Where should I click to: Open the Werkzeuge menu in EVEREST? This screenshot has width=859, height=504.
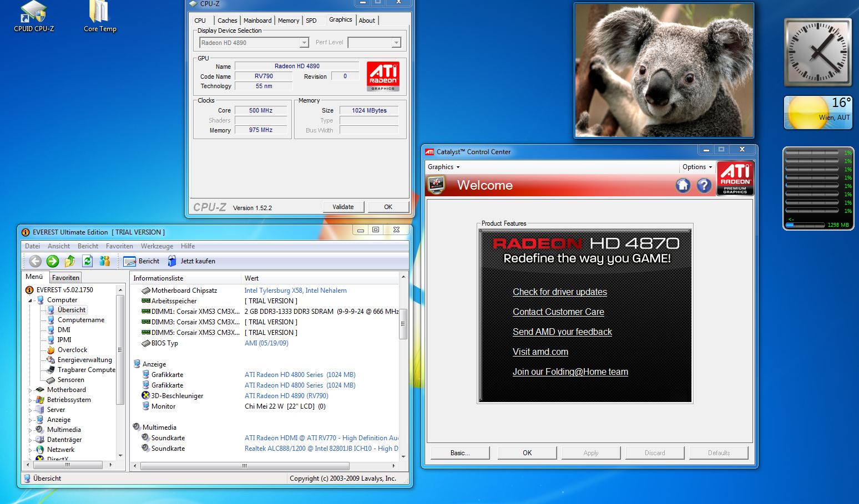(x=157, y=246)
